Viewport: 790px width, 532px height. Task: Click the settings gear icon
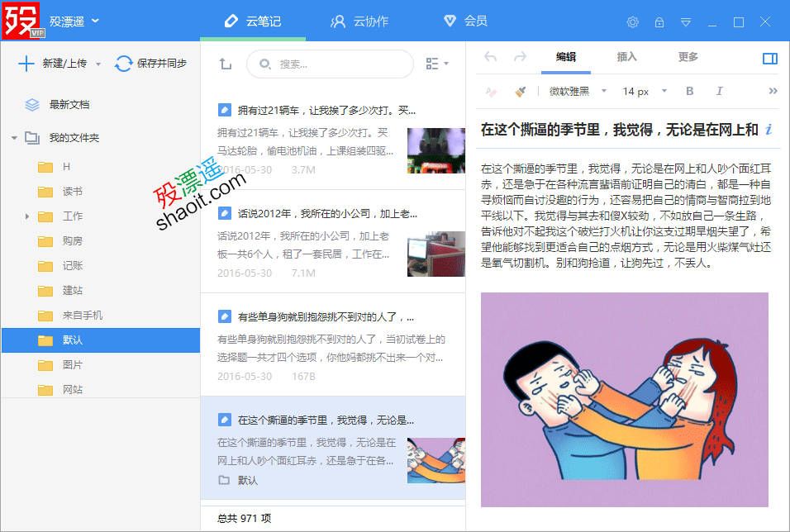click(632, 22)
